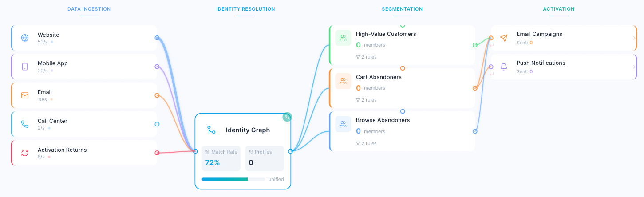Open the Cart Abandoners 2 rules filter
The image size is (644, 197).
366,100
